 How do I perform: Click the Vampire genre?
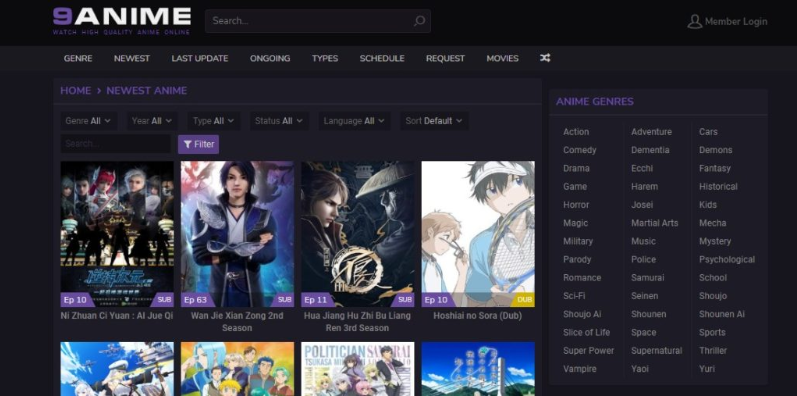click(579, 369)
